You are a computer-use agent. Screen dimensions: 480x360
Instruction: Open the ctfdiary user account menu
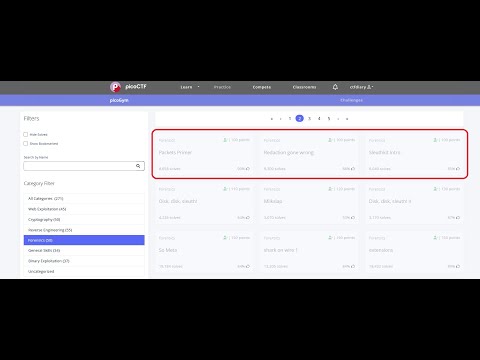tap(361, 87)
